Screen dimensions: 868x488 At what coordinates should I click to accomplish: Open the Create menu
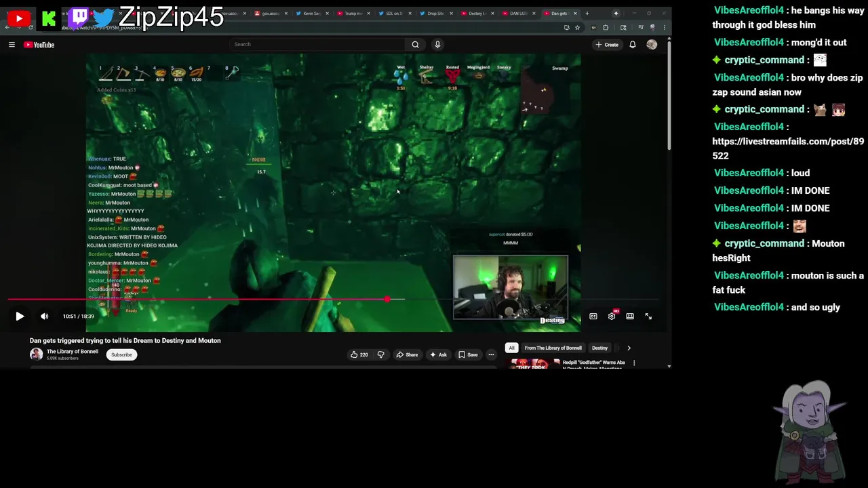coord(607,45)
